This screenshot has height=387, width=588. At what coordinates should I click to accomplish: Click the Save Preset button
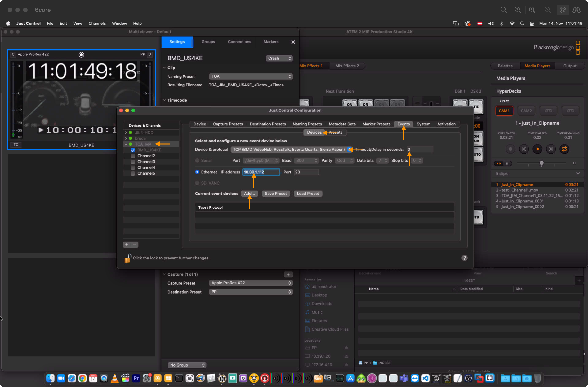pos(275,193)
